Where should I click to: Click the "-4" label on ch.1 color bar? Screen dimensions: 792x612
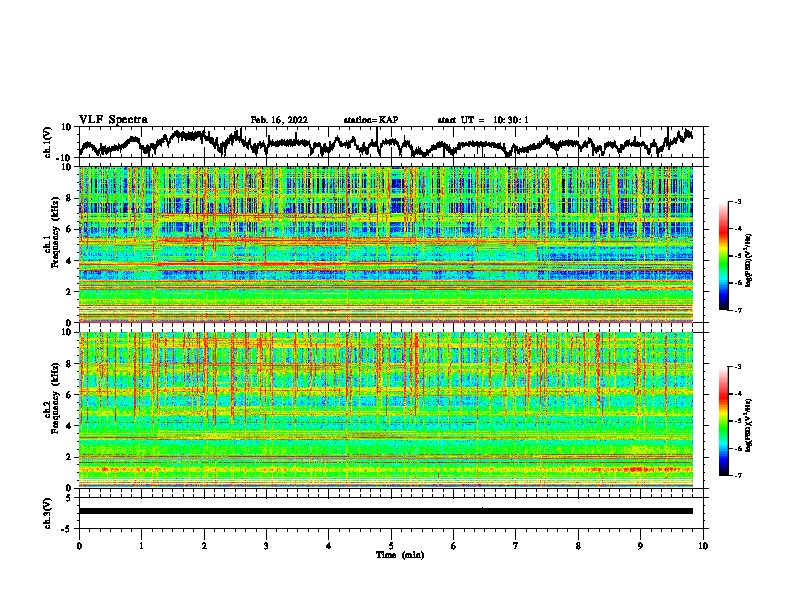[x=737, y=229]
